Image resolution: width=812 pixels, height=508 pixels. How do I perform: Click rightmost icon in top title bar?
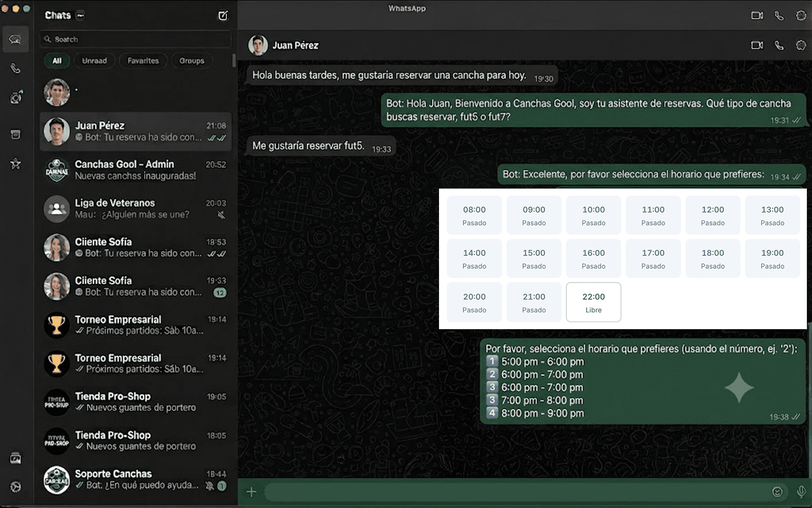(x=801, y=15)
